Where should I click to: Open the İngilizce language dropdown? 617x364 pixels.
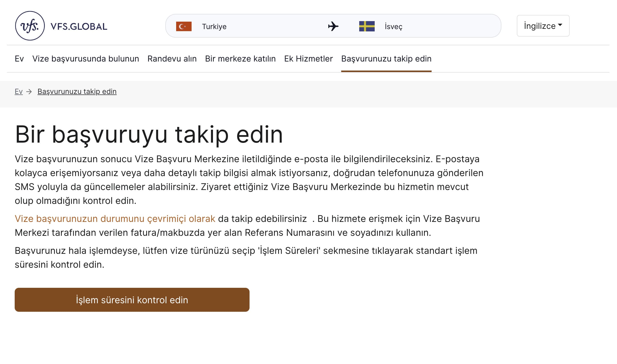click(543, 26)
